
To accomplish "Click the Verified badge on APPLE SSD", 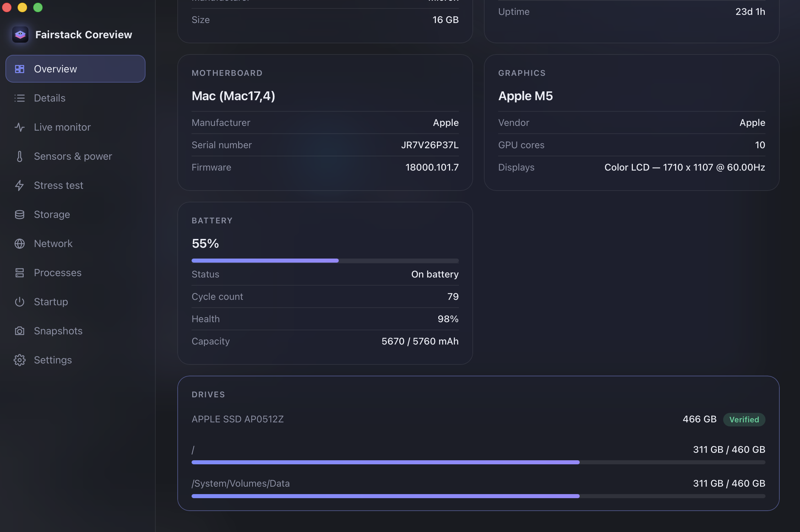I will pyautogui.click(x=744, y=419).
